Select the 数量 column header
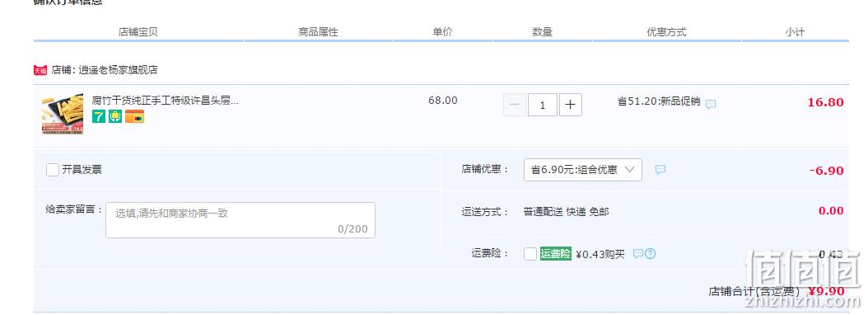 pos(543,31)
